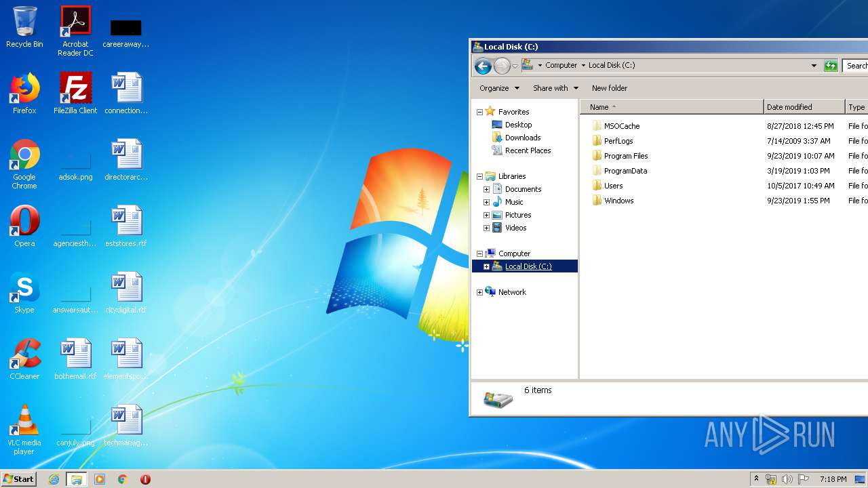This screenshot has height=488, width=868.
Task: Collapse the Libraries tree group
Action: (x=479, y=176)
